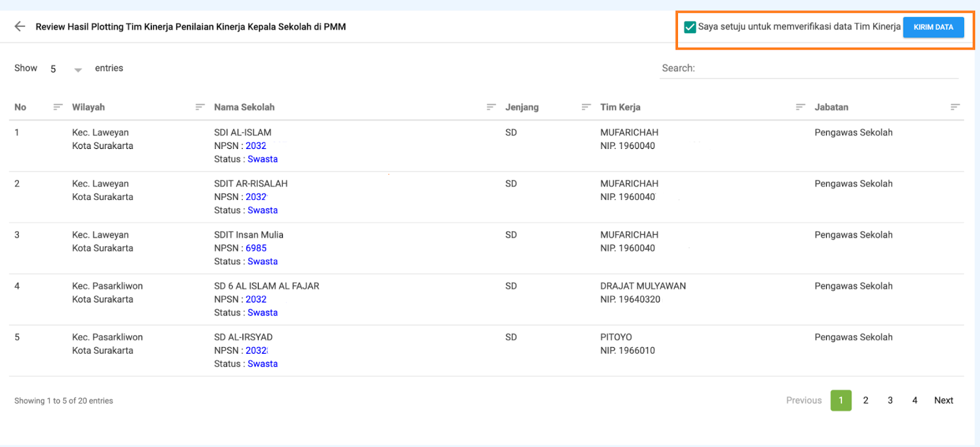Image resolution: width=980 pixels, height=447 pixels.
Task: Click the Jenjang column header
Action: point(522,107)
